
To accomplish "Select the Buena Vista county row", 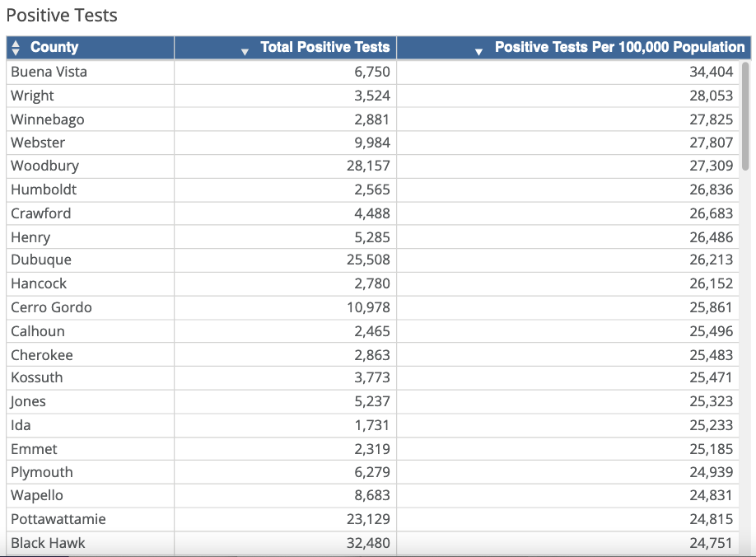I will (372, 72).
